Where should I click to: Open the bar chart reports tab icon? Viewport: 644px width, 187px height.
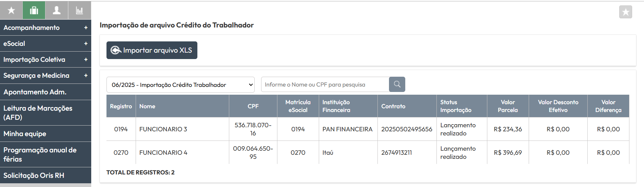[x=80, y=10]
